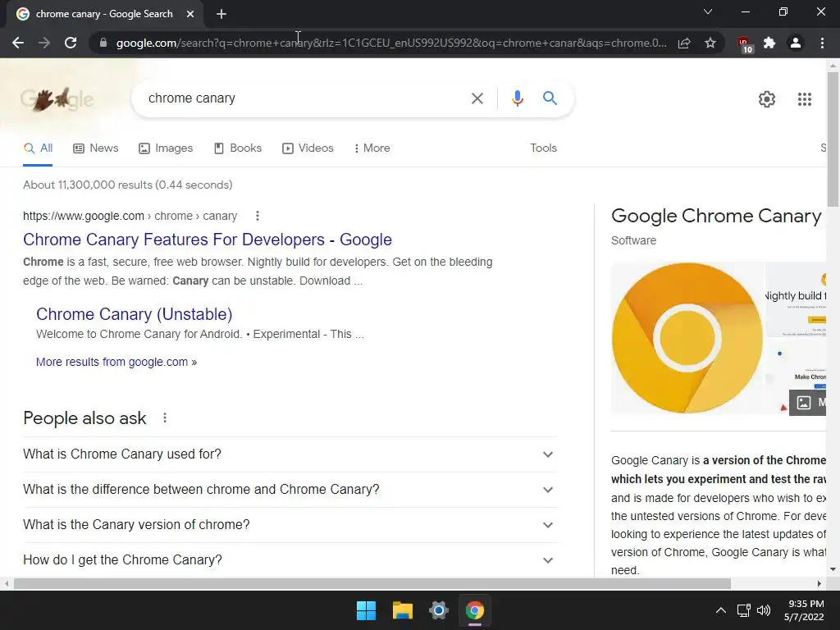Image resolution: width=840 pixels, height=630 pixels.
Task: Click the vertical scrollbar thumb
Action: tap(833, 138)
